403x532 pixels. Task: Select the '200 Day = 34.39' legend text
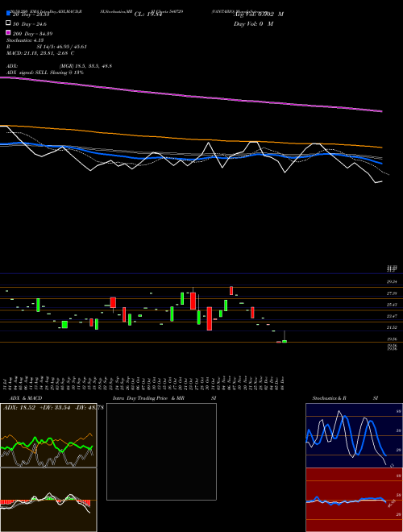click(32, 34)
